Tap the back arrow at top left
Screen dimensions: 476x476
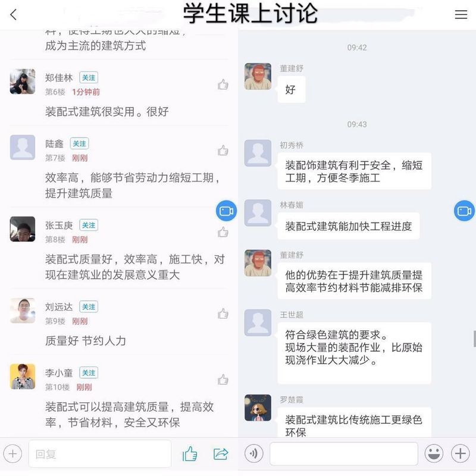pyautogui.click(x=13, y=14)
